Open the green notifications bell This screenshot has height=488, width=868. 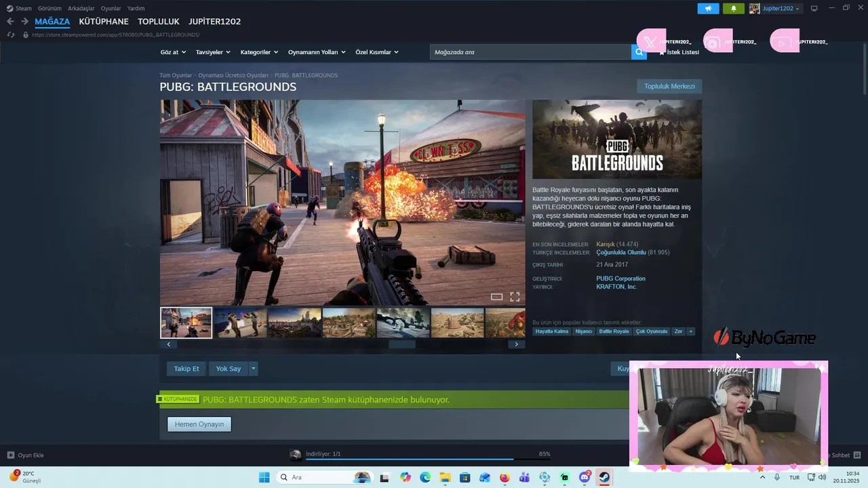[733, 8]
